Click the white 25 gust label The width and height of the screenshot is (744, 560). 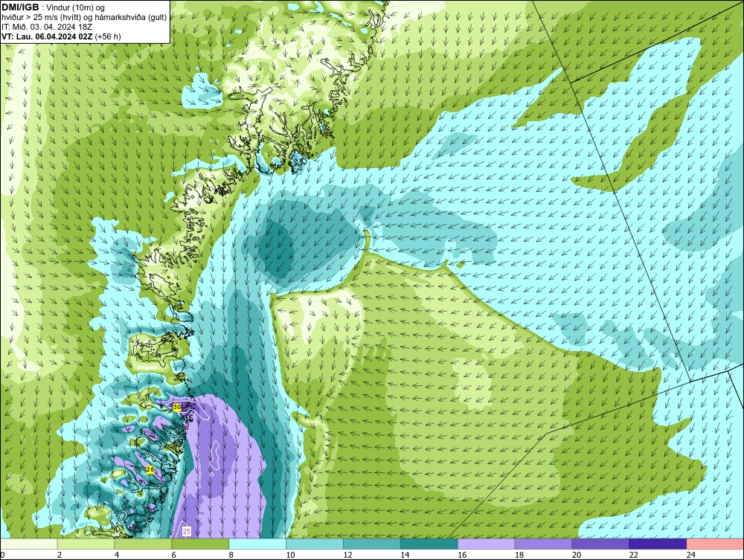point(187,532)
